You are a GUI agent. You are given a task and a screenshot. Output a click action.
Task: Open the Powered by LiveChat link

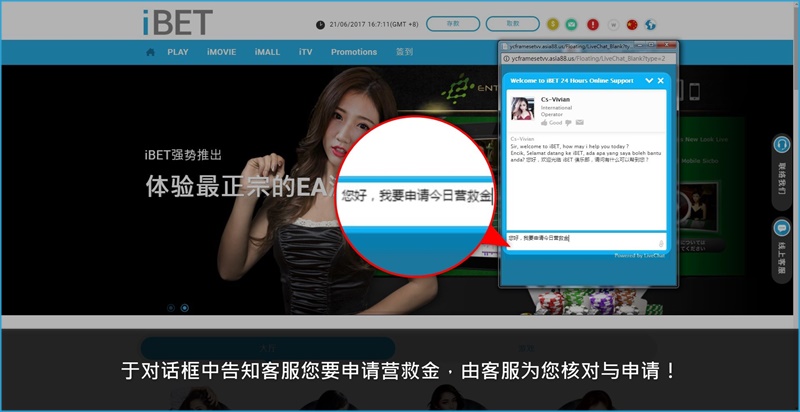639,255
